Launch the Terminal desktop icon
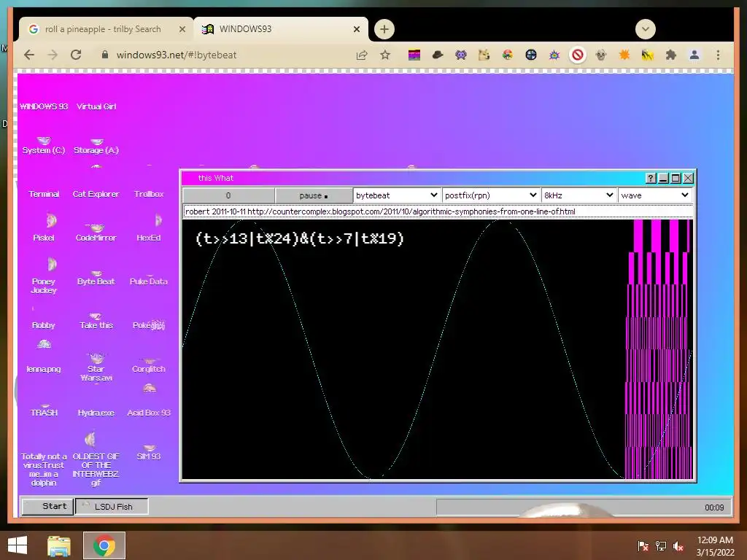The height and width of the screenshot is (560, 747). click(44, 194)
